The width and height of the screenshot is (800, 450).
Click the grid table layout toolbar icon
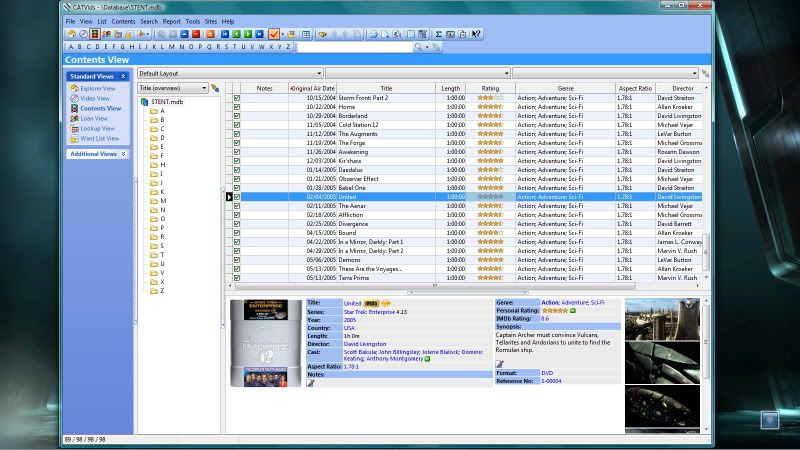[x=306, y=34]
